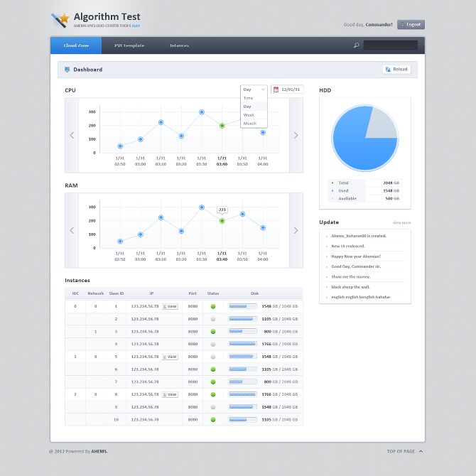Go to previous CPU chart range
Image resolution: width=476 pixels, height=476 pixels.
(72, 135)
